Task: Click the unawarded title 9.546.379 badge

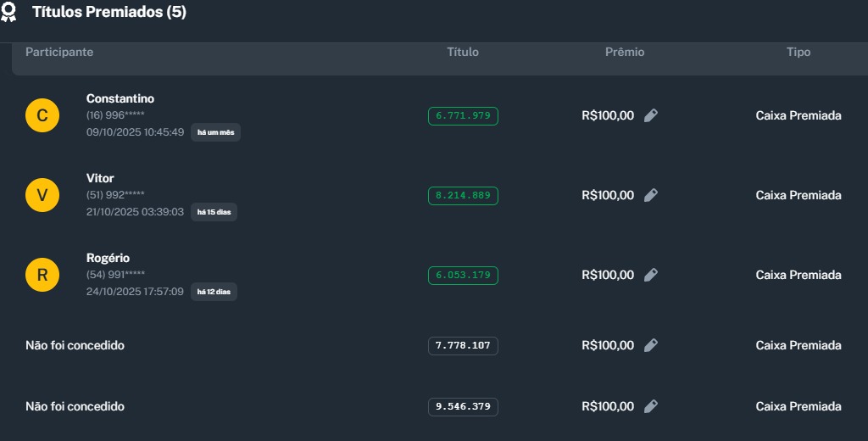Action: (463, 406)
